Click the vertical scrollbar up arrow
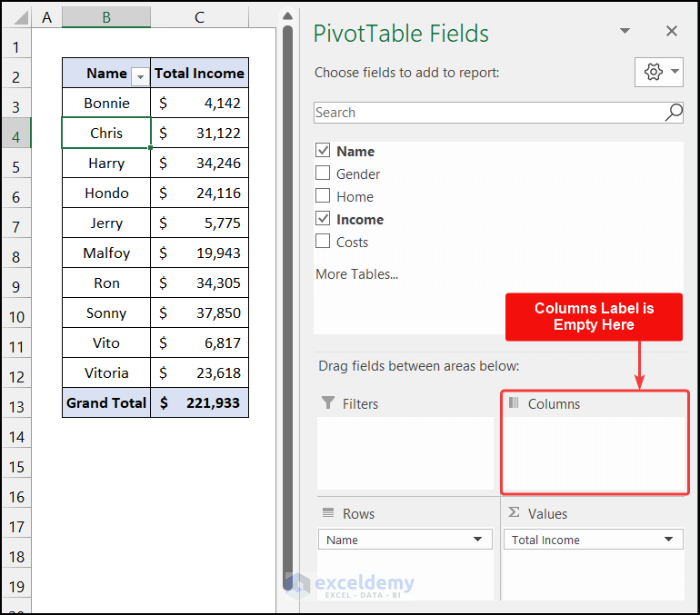The height and width of the screenshot is (615, 700). tap(287, 16)
